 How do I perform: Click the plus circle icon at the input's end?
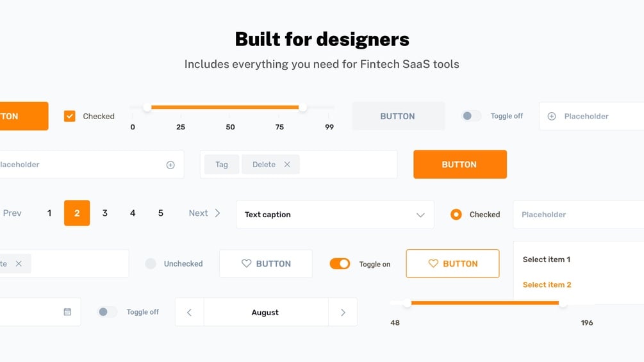click(x=170, y=165)
